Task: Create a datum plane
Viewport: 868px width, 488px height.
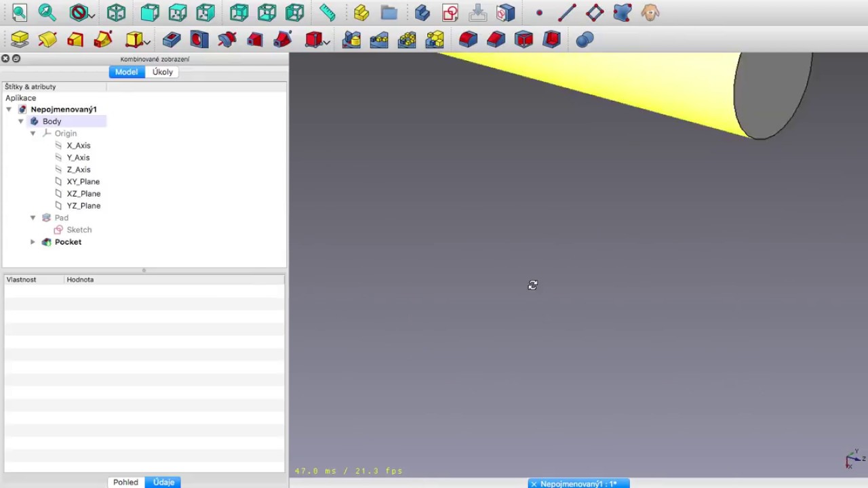Action: coord(595,12)
